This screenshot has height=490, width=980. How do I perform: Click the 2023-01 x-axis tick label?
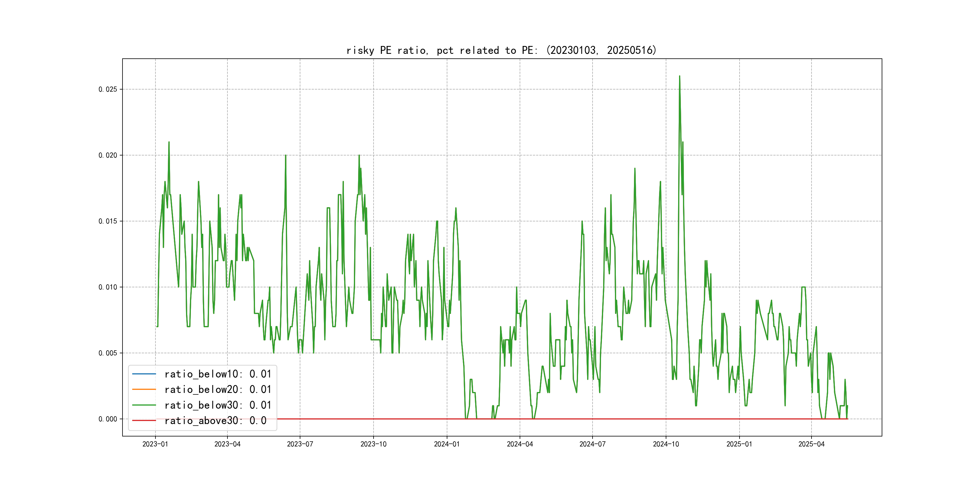pos(155,444)
